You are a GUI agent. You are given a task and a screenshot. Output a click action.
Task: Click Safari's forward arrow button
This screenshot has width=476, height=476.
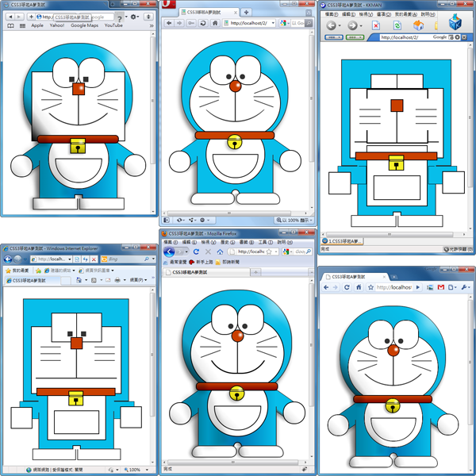[19, 17]
